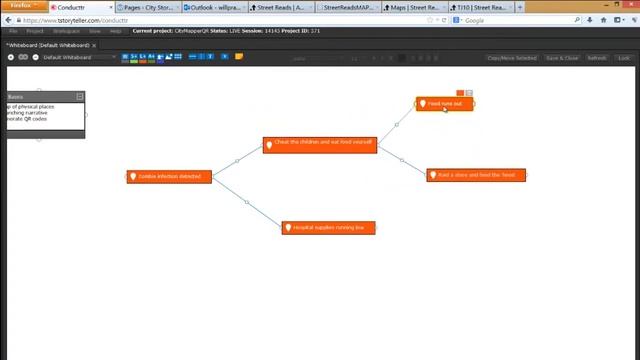Viewport: 640px width, 360px height.
Task: Select the 'Food runs out' node
Action: 444,104
